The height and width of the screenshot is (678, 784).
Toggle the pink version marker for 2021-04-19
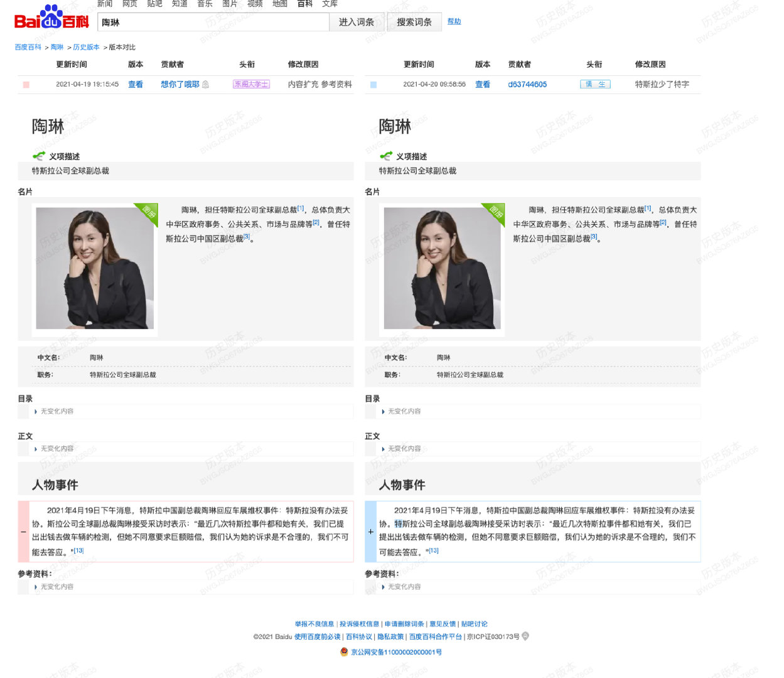(26, 84)
